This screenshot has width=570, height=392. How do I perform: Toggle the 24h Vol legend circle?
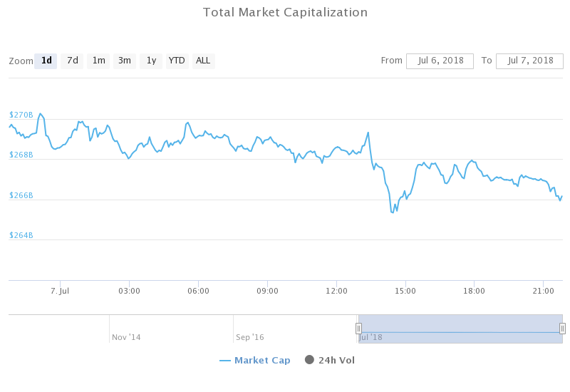point(309,360)
